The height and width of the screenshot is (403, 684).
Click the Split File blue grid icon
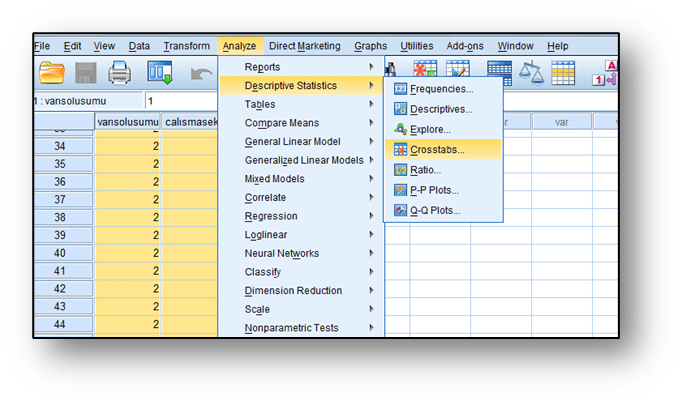(x=499, y=73)
